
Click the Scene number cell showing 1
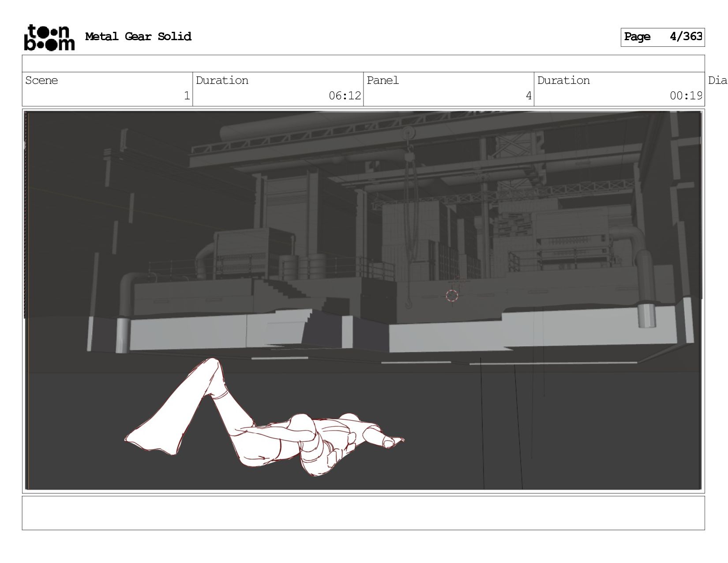(x=107, y=89)
